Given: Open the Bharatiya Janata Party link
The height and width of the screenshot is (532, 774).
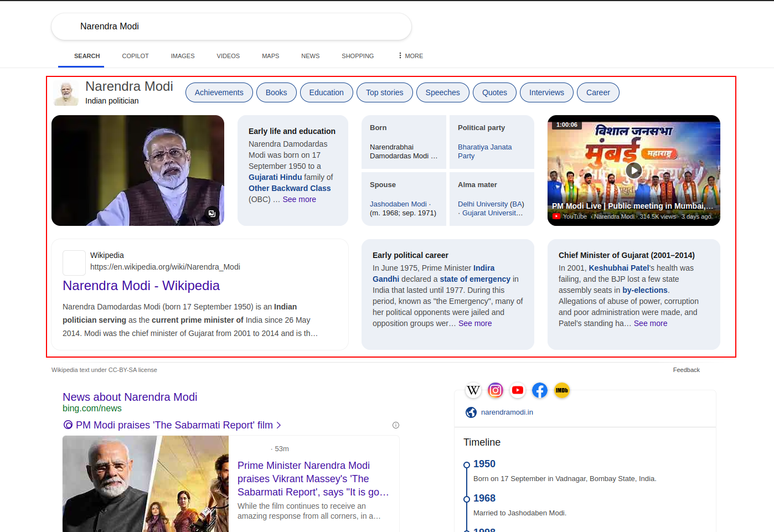Looking at the screenshot, I should tap(484, 151).
